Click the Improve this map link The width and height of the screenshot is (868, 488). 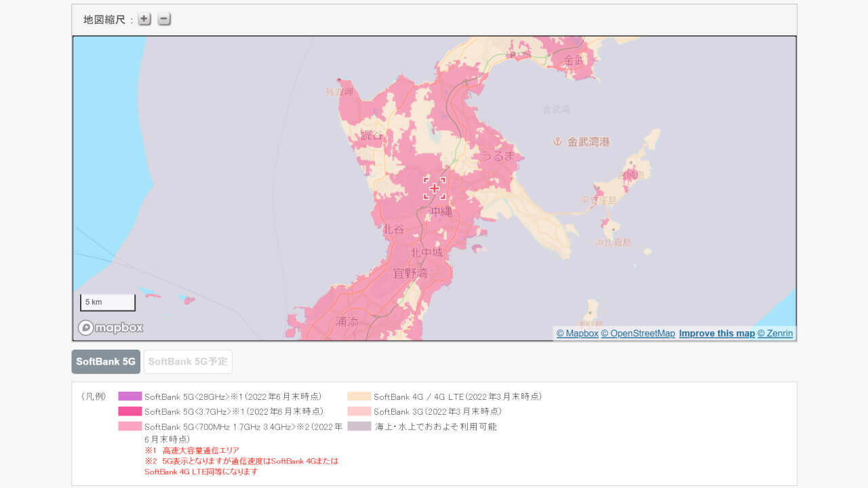[716, 333]
